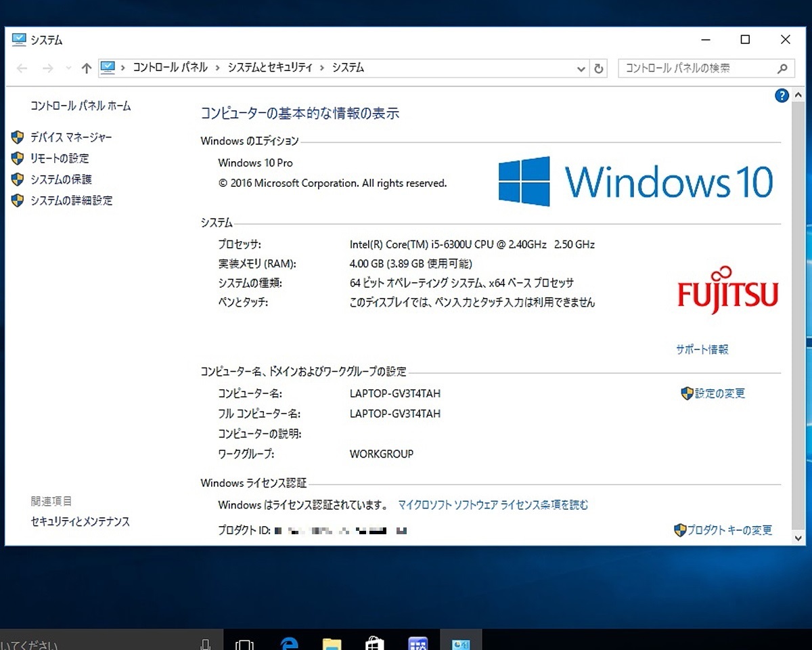The image size is (812, 650).
Task: Click the computer icon in address bar
Action: point(108,68)
